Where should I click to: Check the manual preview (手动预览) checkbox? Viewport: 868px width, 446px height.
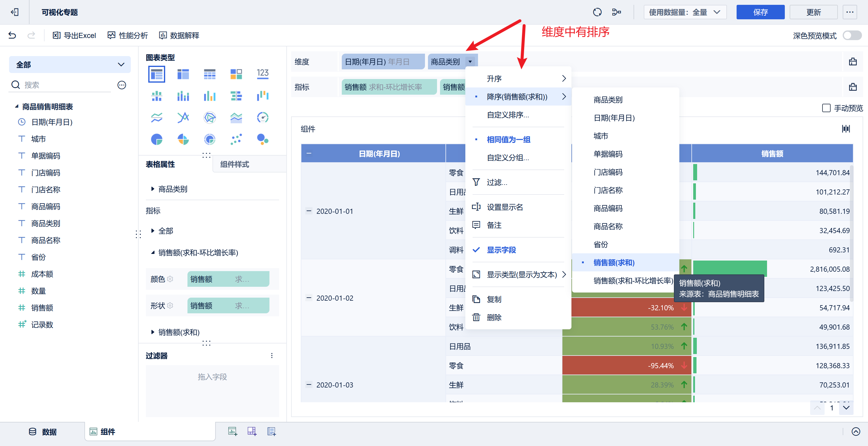tap(826, 108)
